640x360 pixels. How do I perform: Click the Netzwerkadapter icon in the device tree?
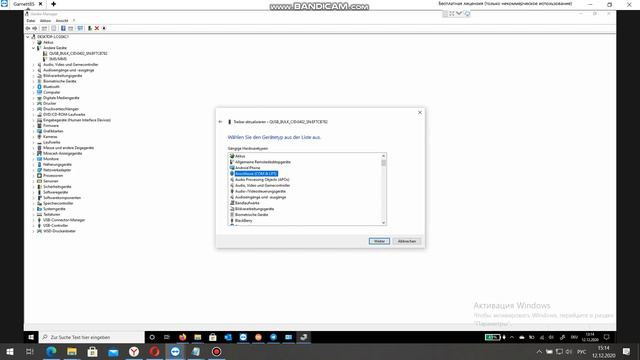[40, 170]
